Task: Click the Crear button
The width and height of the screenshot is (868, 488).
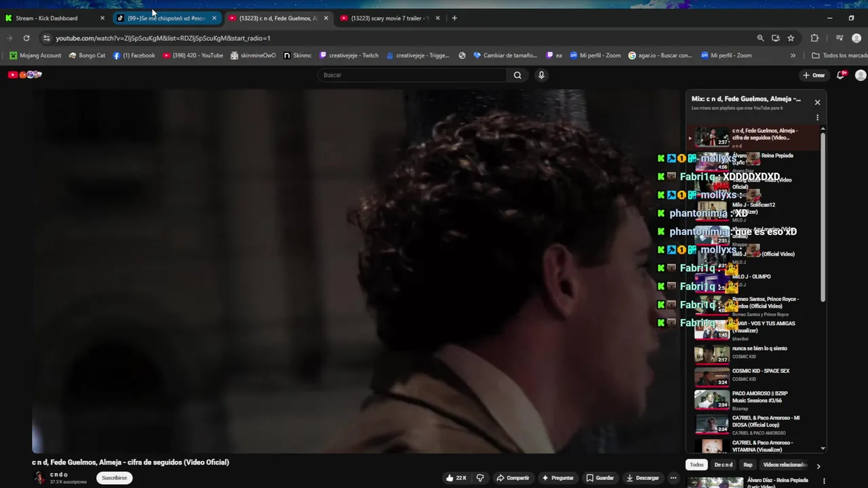Action: tap(814, 75)
